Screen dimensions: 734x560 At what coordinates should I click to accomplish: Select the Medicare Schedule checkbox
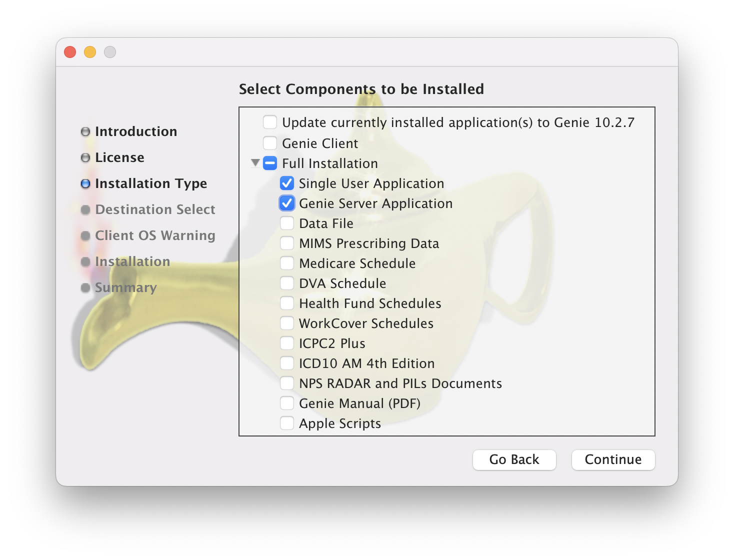pyautogui.click(x=287, y=263)
